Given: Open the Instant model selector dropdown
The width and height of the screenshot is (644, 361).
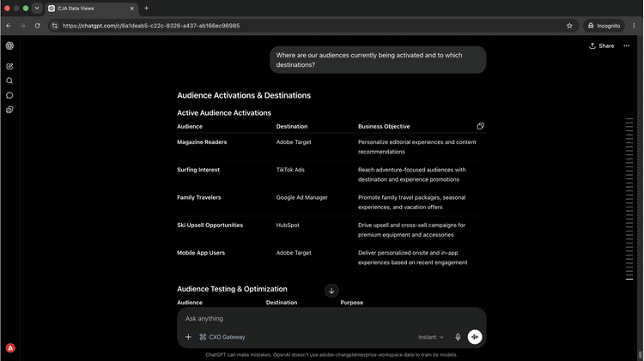Looking at the screenshot, I should tap(431, 337).
